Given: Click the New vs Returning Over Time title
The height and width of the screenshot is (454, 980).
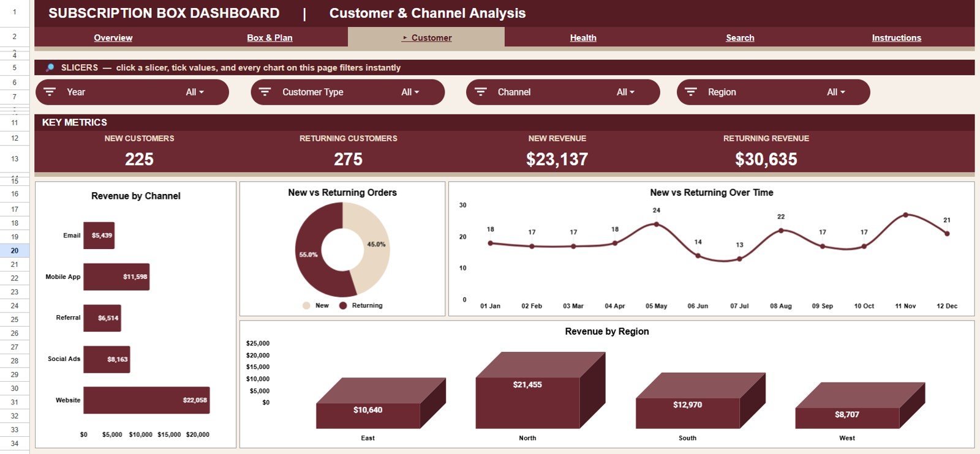Looking at the screenshot, I should (712, 192).
